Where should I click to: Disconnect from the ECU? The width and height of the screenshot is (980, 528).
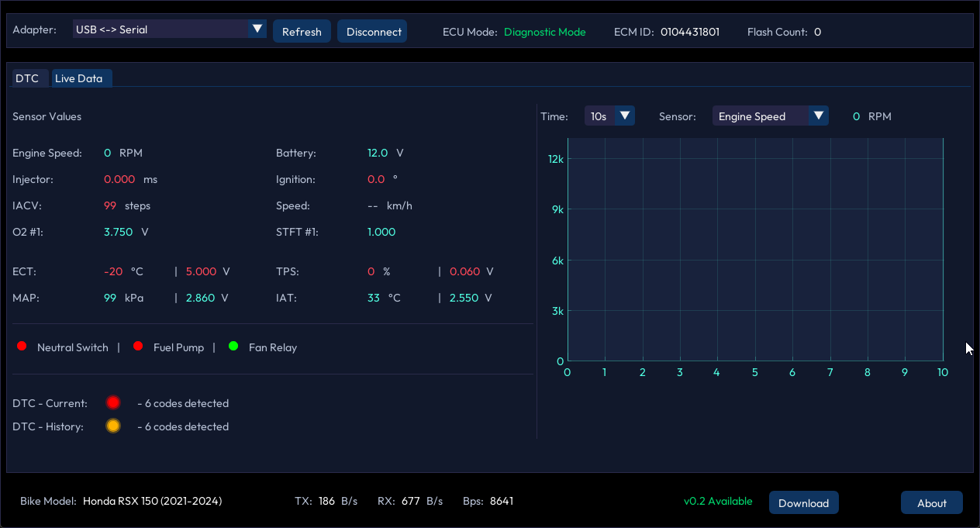click(374, 32)
